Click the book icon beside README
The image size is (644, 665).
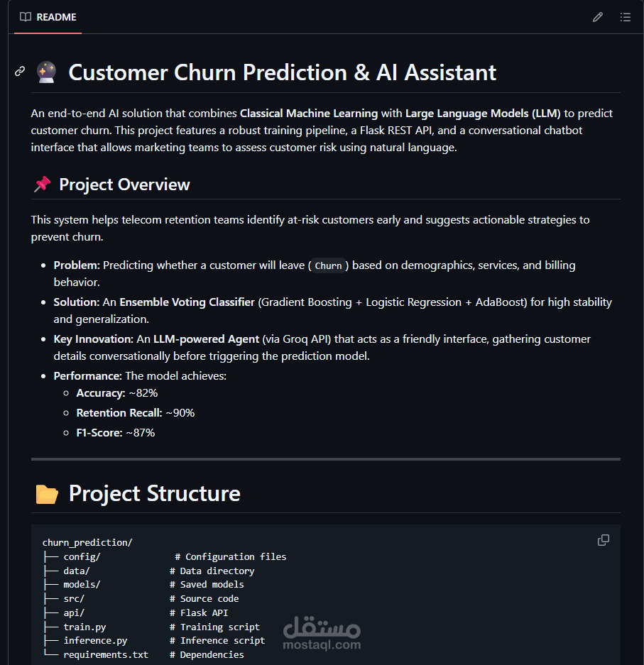26,17
